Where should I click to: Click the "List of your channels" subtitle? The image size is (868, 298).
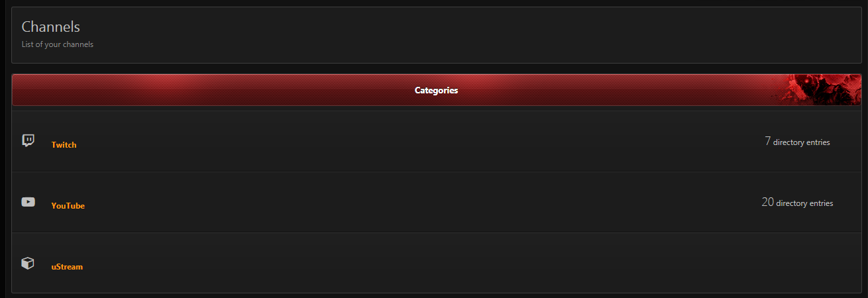[x=58, y=44]
